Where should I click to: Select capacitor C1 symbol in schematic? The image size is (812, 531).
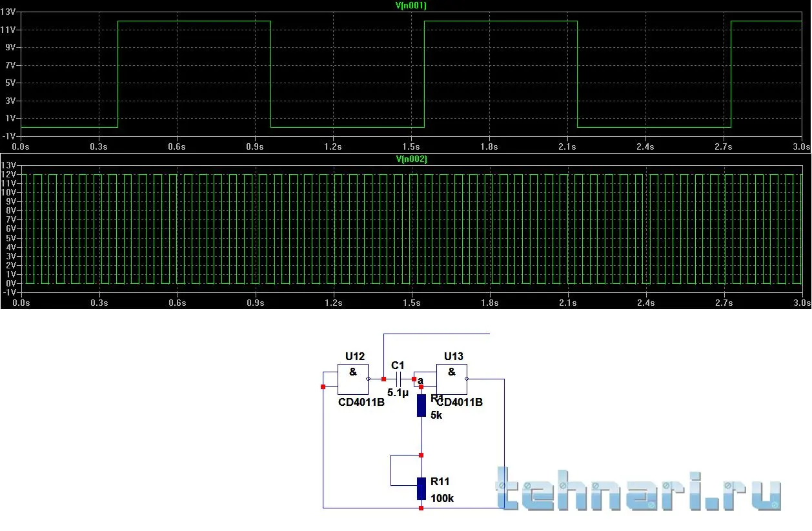(398, 379)
